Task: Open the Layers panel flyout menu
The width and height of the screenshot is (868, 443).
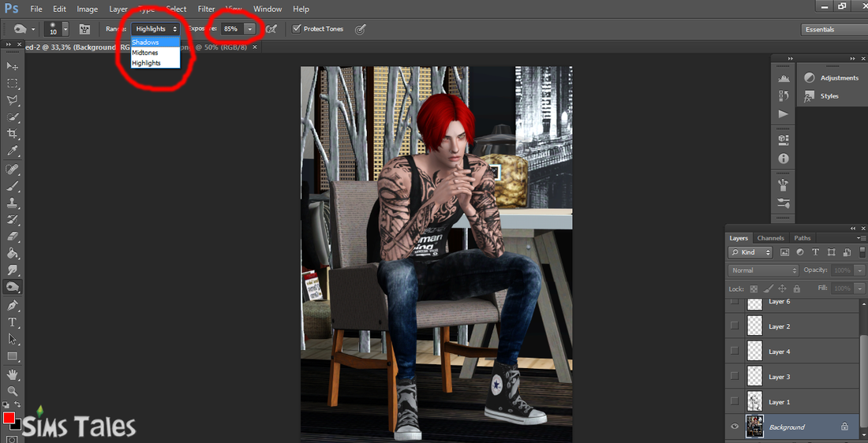Action: [862, 238]
